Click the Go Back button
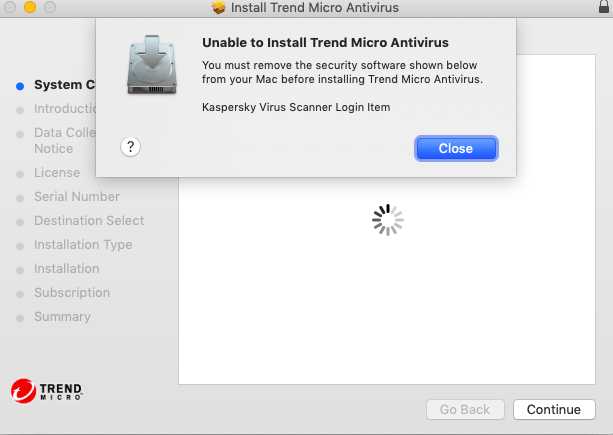This screenshot has height=435, width=613. tap(465, 409)
